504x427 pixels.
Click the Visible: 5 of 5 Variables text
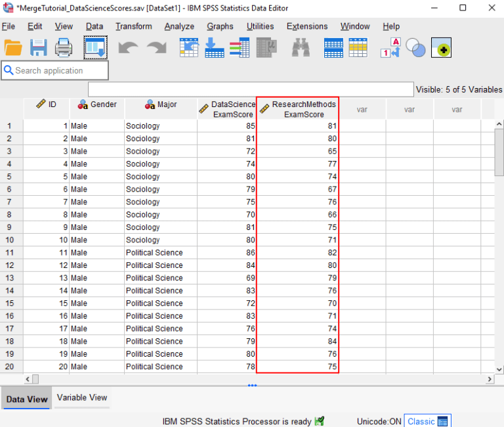[x=459, y=89]
